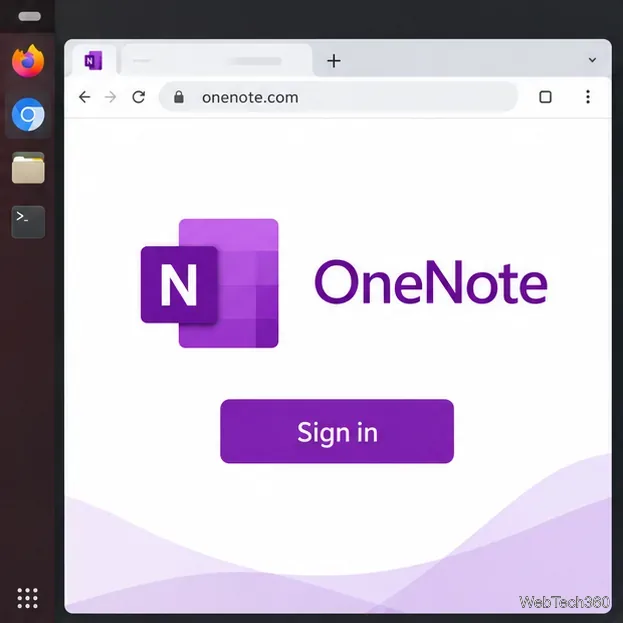Show applications grid in dock
Viewport: 623px width, 623px height.
28,598
